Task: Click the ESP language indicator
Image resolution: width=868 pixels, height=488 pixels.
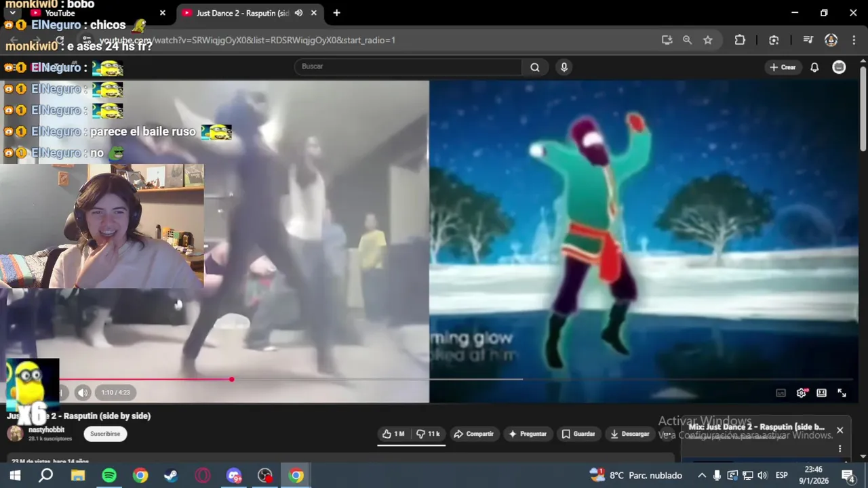Action: (782, 475)
